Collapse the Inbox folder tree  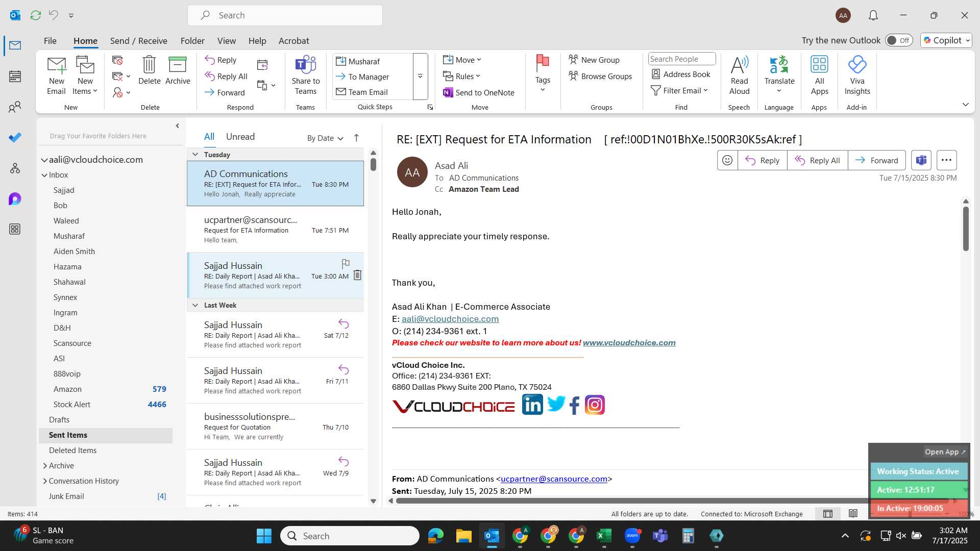click(44, 175)
